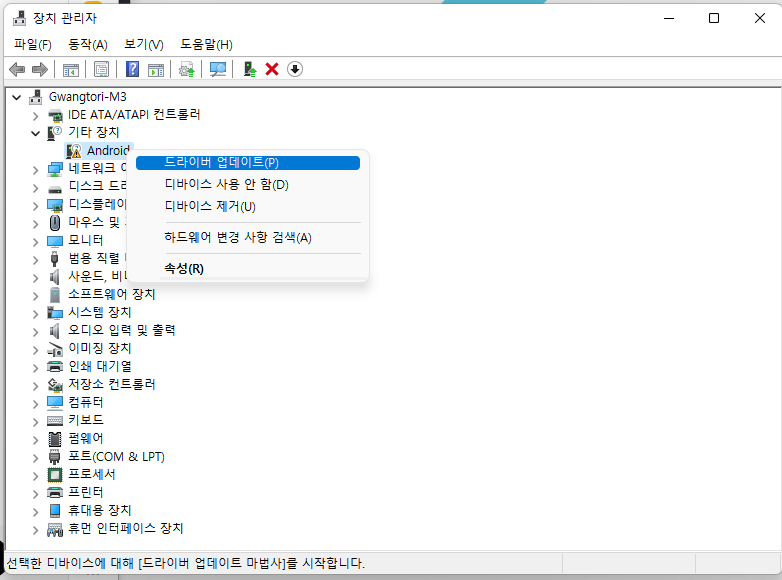
Task: Select the 디스플레이 tree row
Action: click(x=87, y=204)
